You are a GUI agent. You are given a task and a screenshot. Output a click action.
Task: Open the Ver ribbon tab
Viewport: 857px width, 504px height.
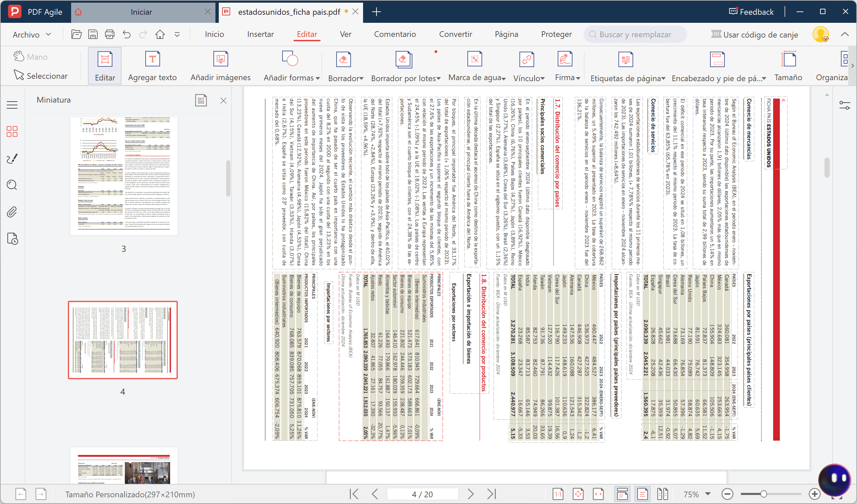click(x=346, y=34)
